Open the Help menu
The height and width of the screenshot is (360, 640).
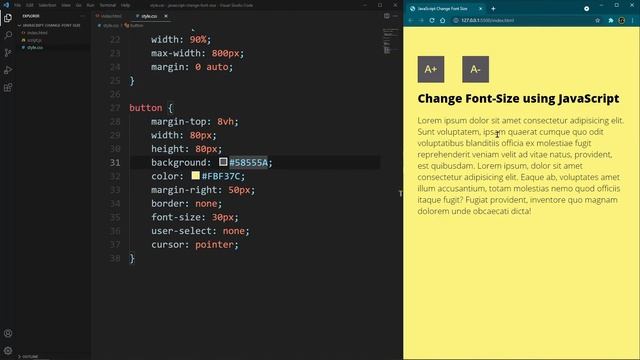[x=125, y=5]
